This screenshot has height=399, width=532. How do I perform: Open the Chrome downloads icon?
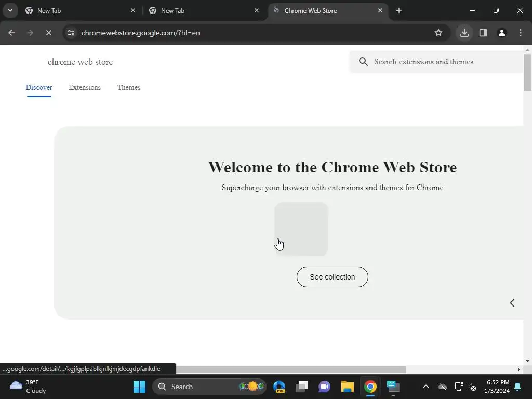pos(464,33)
